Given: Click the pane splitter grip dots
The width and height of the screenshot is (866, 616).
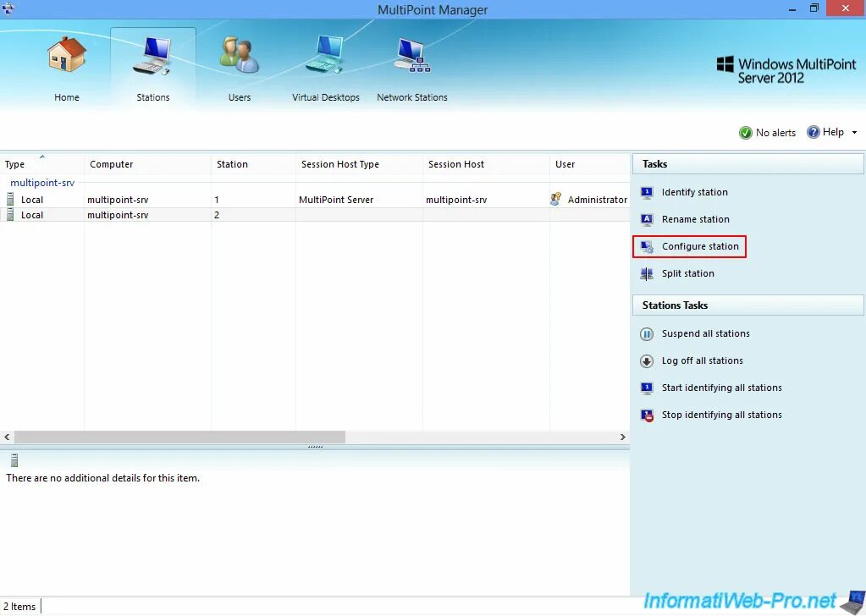Looking at the screenshot, I should 316,447.
